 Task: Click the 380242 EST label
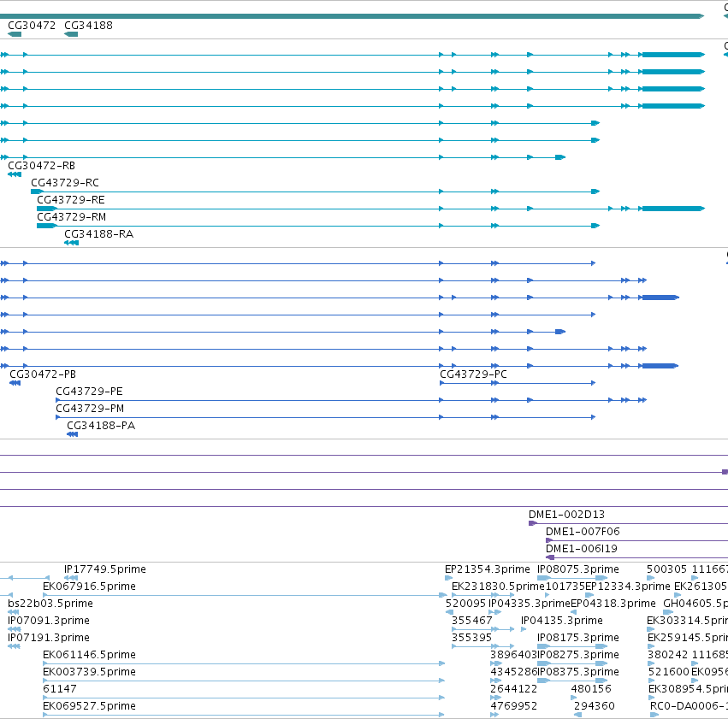click(667, 655)
